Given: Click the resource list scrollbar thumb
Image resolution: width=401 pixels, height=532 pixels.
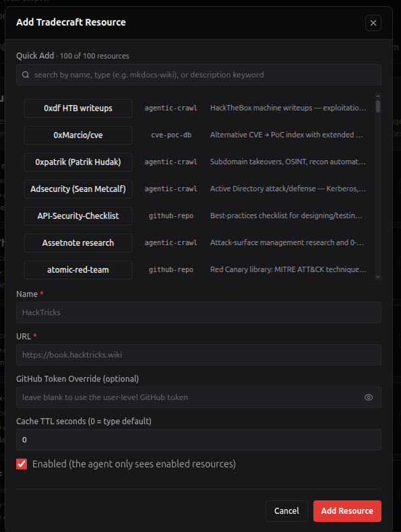Looking at the screenshot, I should (x=378, y=106).
